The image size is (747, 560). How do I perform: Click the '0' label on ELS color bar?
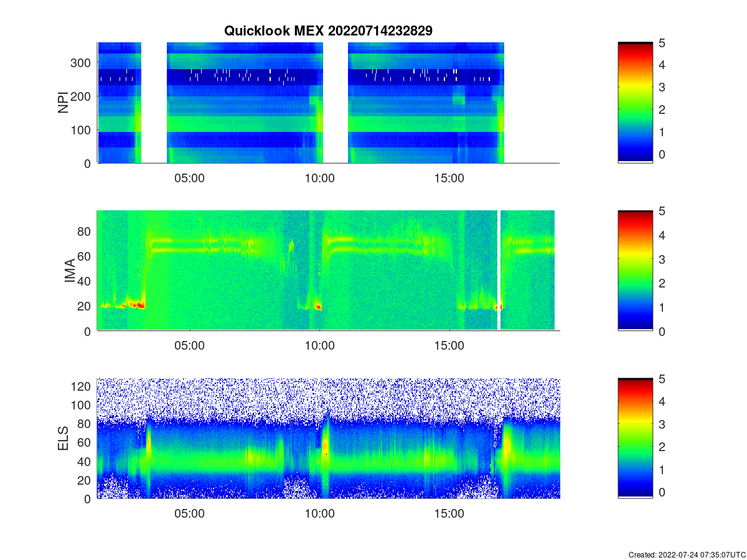[661, 492]
